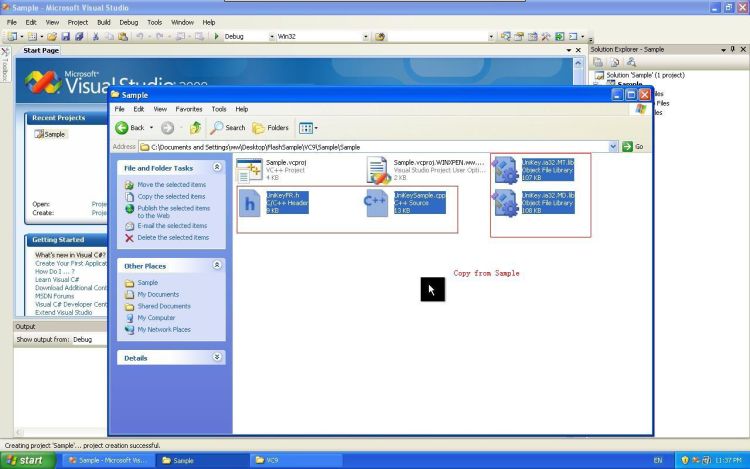
Task: Click Go button beside address bar
Action: click(x=633, y=147)
